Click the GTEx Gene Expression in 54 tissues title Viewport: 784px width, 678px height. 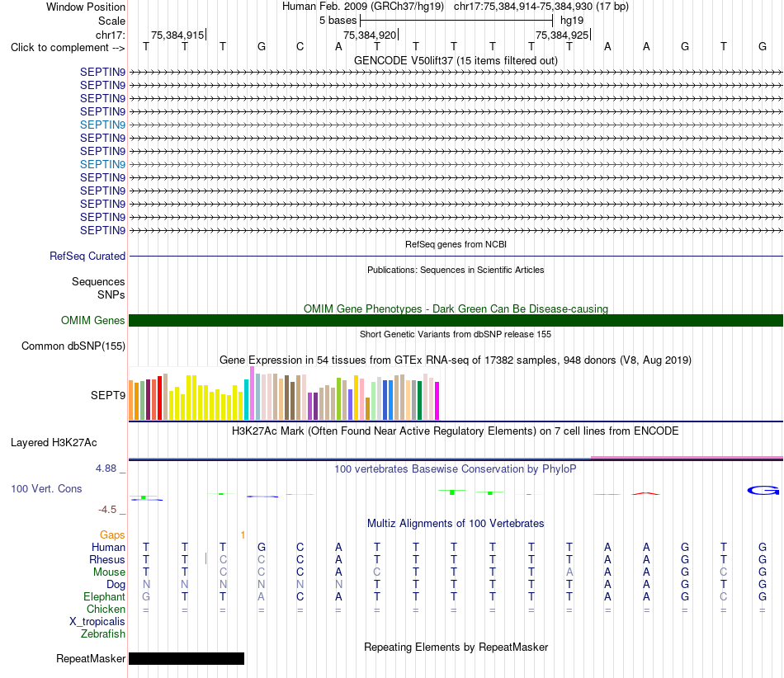(x=456, y=360)
